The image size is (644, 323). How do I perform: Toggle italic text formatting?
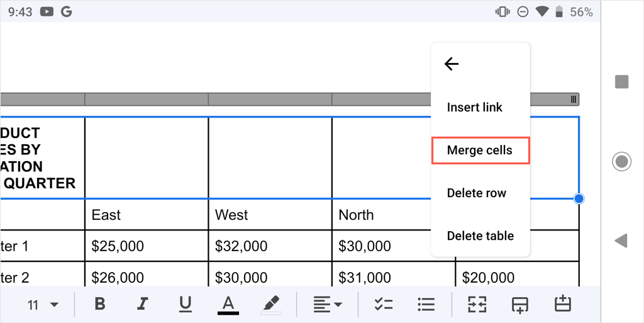coord(142,305)
